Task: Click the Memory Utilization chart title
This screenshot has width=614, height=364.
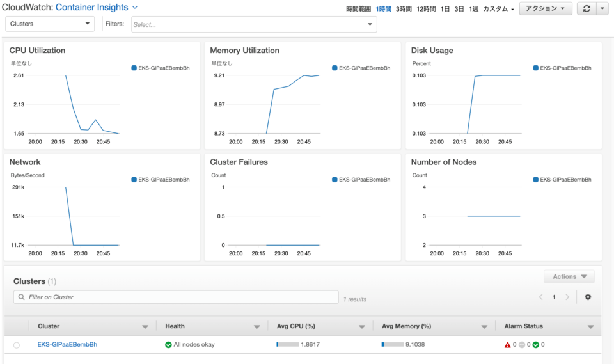Action: [244, 51]
